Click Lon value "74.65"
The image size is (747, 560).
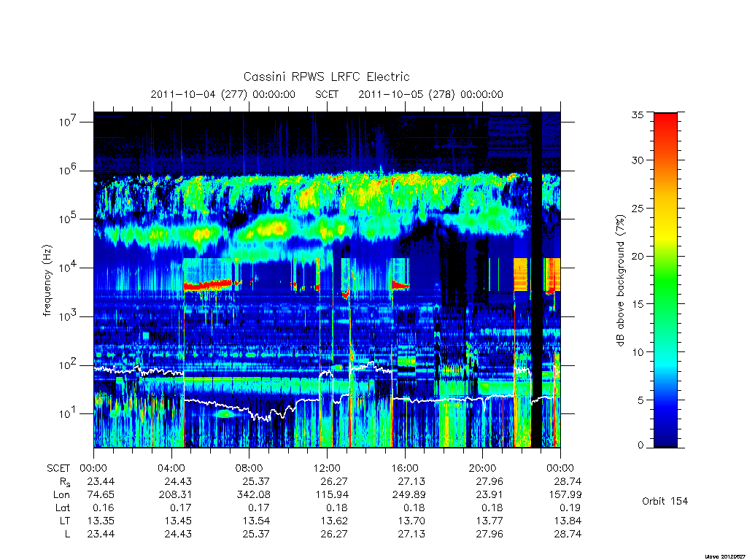point(101,495)
